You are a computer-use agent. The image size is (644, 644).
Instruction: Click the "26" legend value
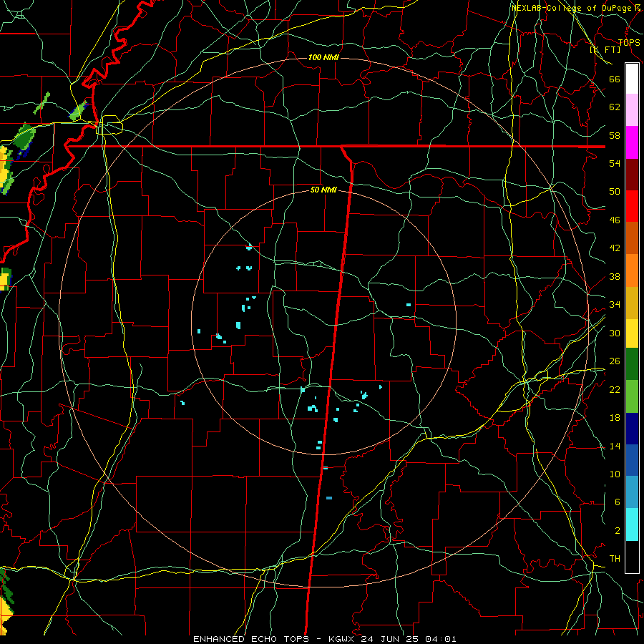615,361
